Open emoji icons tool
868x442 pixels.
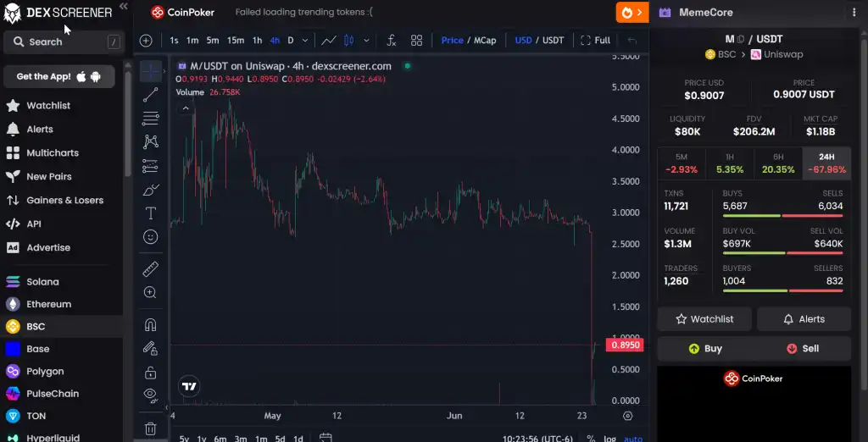(150, 237)
